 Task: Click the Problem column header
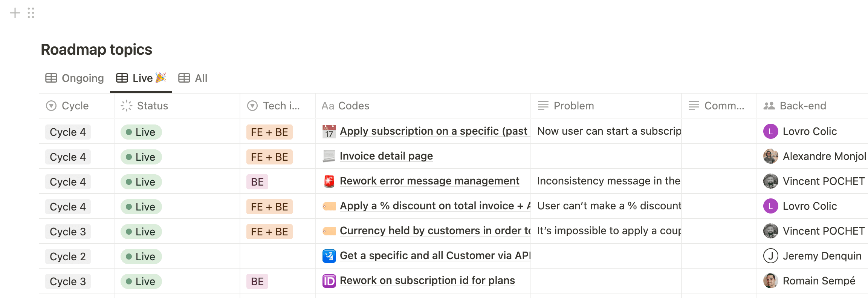573,106
